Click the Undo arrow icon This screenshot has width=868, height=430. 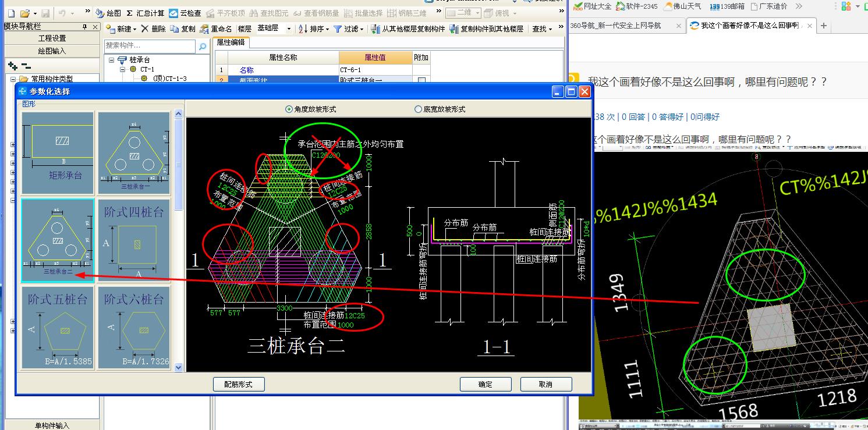pos(62,13)
